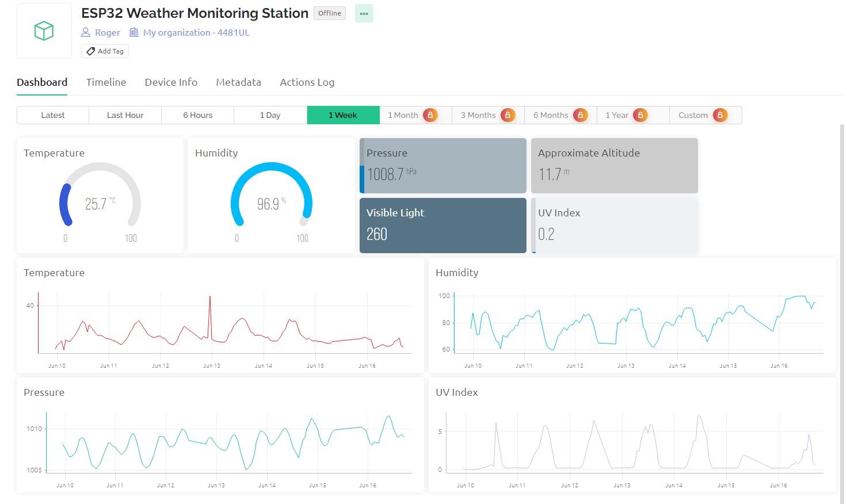Screen dimensions: 847x504
Task: Click the lock icon on 1 Year
Action: pos(640,115)
